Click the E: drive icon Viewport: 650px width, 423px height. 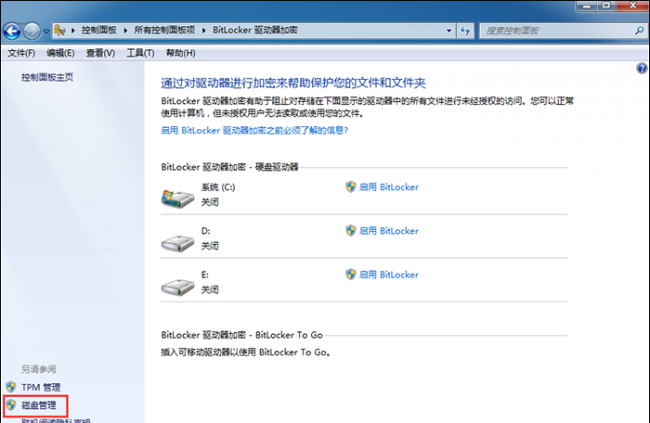coord(177,287)
